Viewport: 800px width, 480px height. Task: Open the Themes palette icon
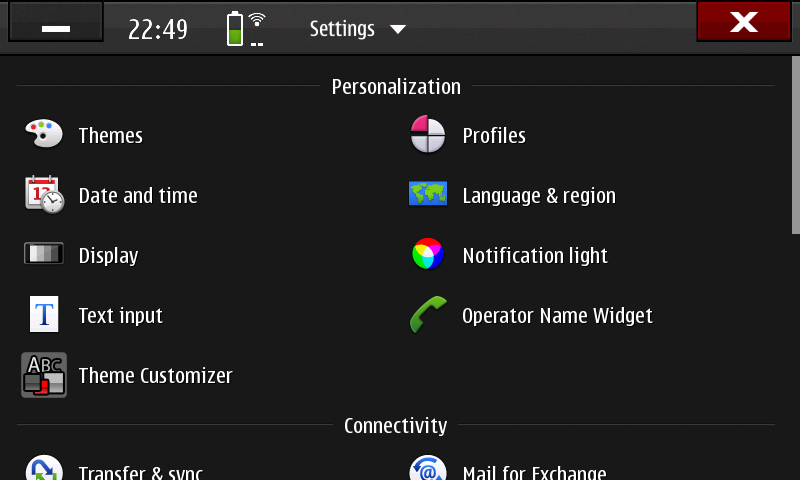[x=44, y=134]
